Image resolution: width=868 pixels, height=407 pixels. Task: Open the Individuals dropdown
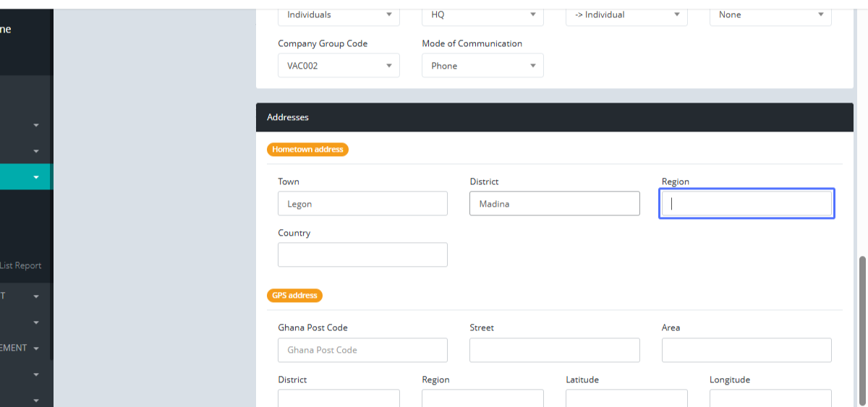click(339, 14)
